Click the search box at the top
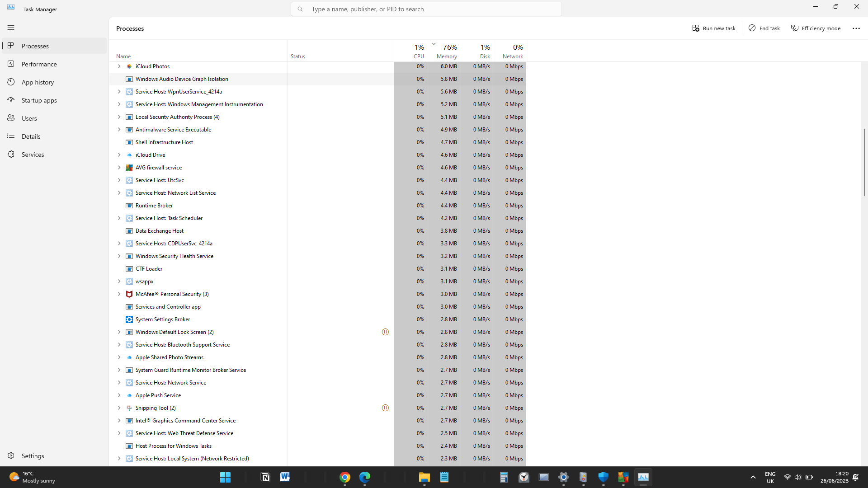The image size is (868, 488). tap(426, 9)
